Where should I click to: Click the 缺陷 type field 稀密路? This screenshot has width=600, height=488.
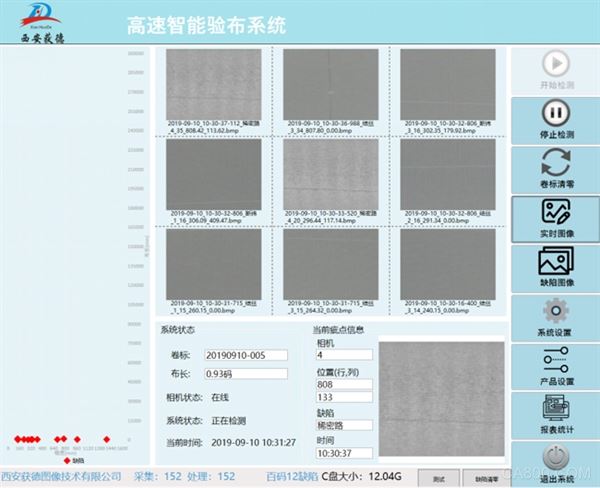click(x=344, y=425)
